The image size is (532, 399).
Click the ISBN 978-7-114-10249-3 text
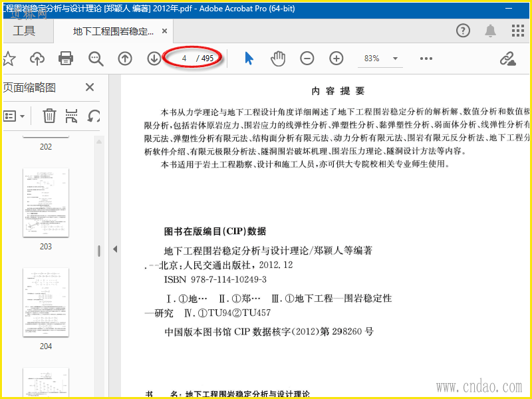point(215,279)
